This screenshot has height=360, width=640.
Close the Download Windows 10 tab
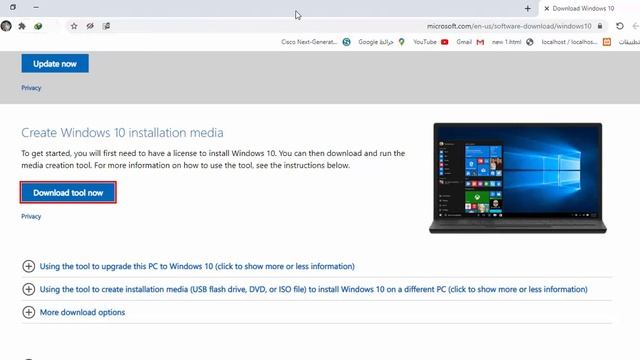(547, 9)
